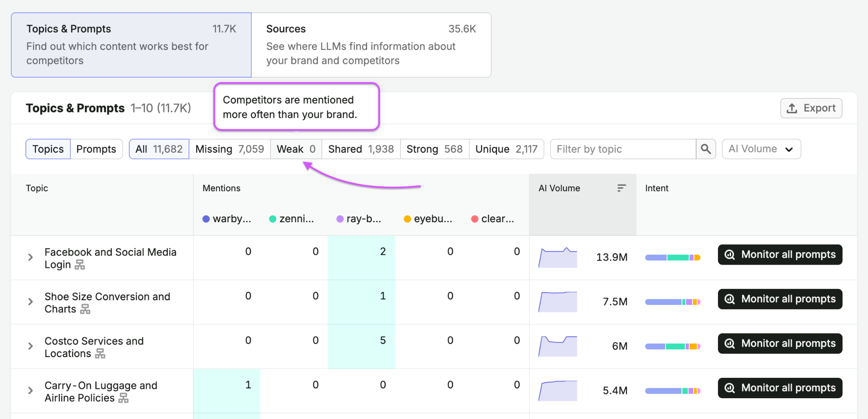The width and height of the screenshot is (868, 419).
Task: Click the Mentions column header
Action: 221,188
